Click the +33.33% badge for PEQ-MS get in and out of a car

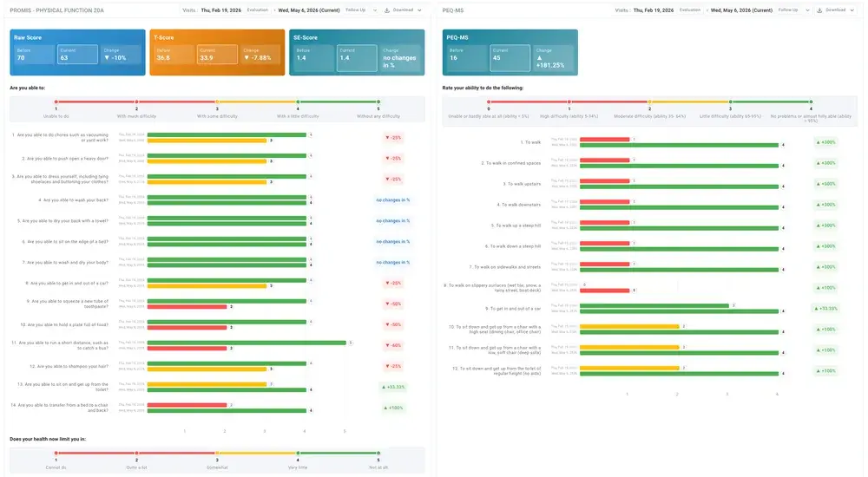coord(825,308)
